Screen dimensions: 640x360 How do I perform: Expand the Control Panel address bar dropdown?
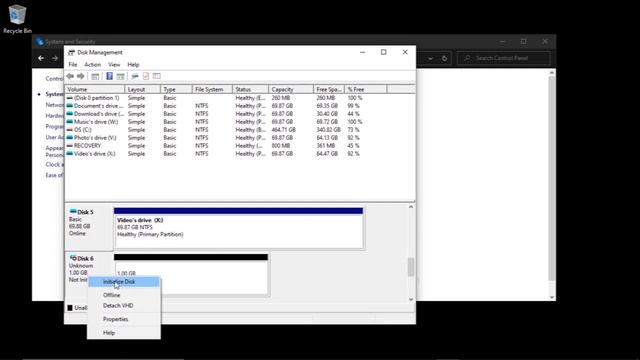click(x=430, y=58)
